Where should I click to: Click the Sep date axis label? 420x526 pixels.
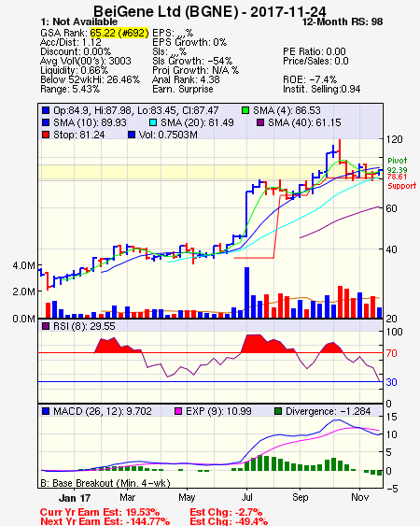(x=300, y=497)
